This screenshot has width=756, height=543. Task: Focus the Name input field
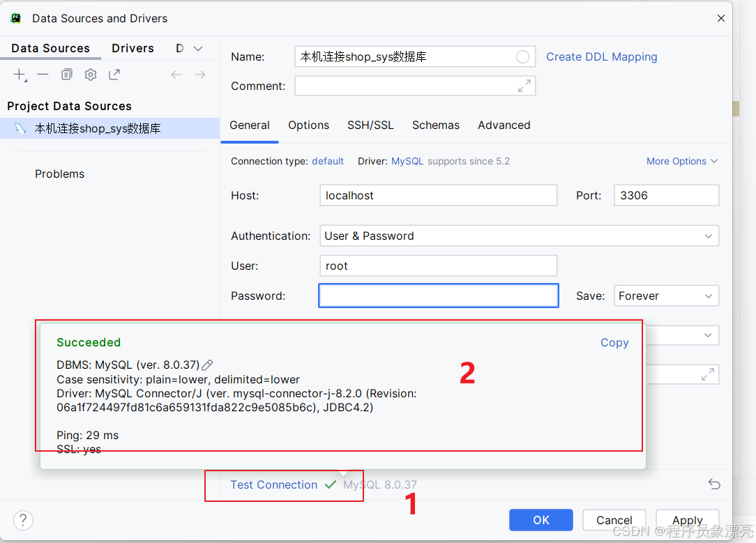coord(415,57)
